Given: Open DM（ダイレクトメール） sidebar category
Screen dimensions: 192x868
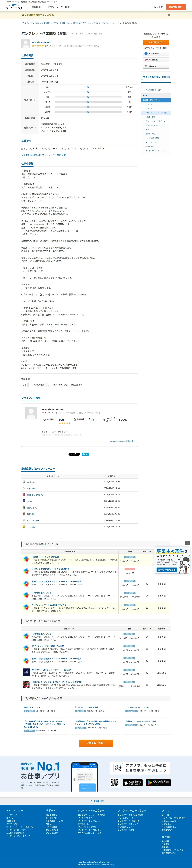Looking at the screenshot, I should pos(155,151).
